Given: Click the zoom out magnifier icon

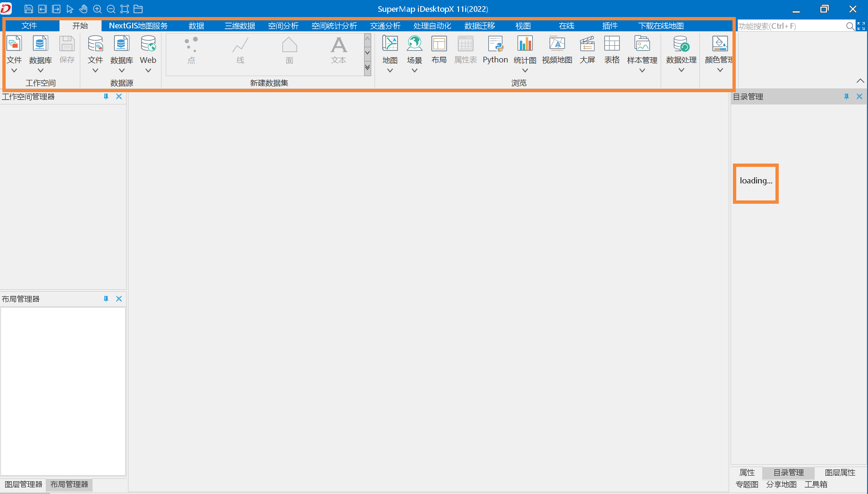Looking at the screenshot, I should (111, 9).
